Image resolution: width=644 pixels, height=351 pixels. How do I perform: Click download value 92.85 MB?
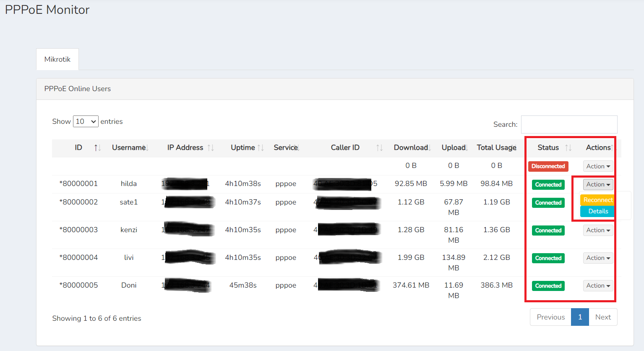pyautogui.click(x=411, y=183)
